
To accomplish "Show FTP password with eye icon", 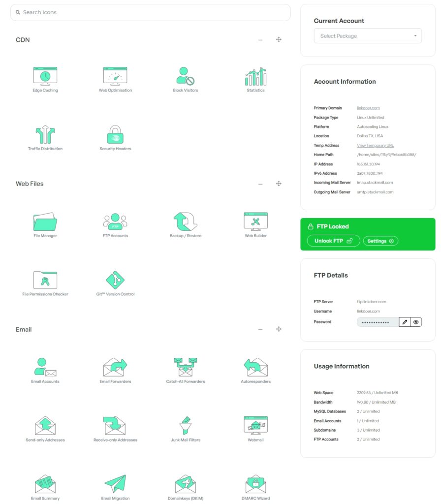I will (x=416, y=322).
